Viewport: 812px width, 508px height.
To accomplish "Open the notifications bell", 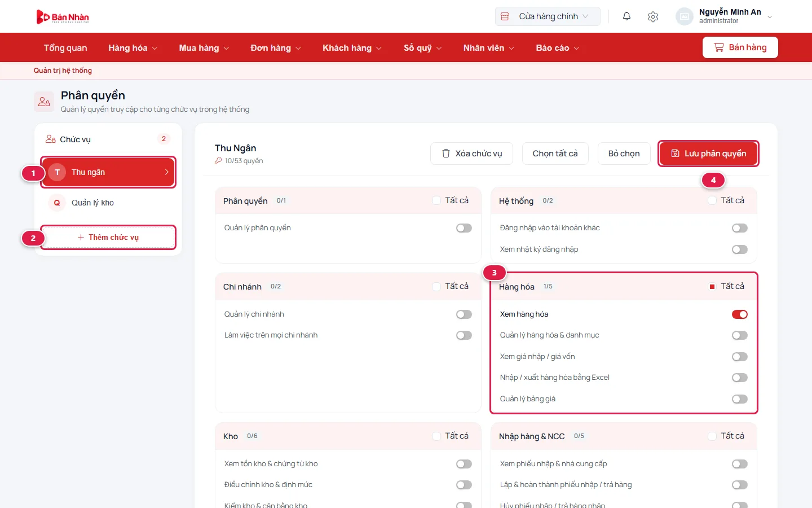I will click(x=626, y=16).
